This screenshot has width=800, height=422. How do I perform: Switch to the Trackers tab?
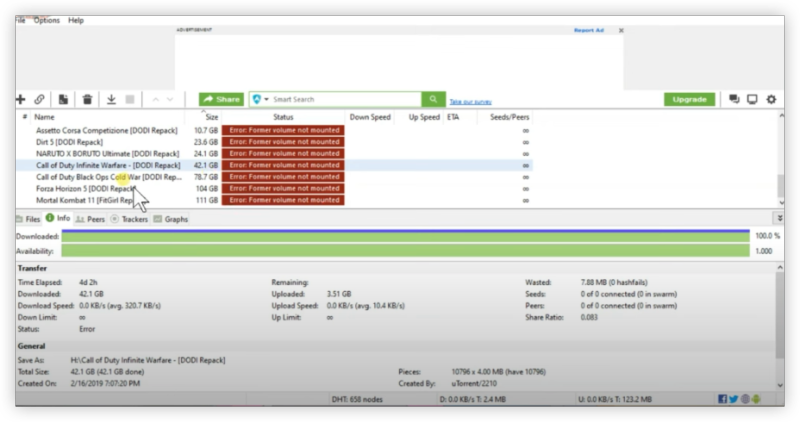point(129,219)
